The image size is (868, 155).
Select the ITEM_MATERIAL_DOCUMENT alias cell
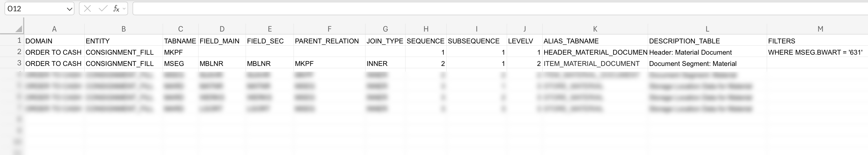pyautogui.click(x=591, y=64)
